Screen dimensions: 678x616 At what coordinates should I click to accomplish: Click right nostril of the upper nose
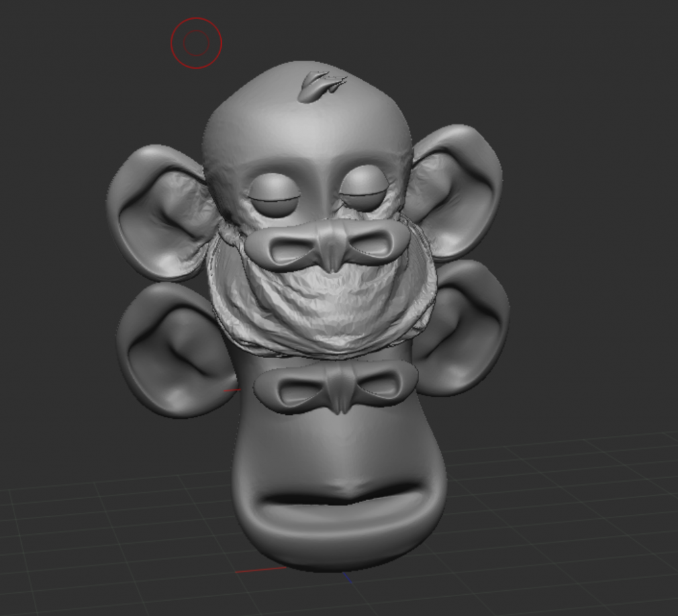pyautogui.click(x=372, y=245)
